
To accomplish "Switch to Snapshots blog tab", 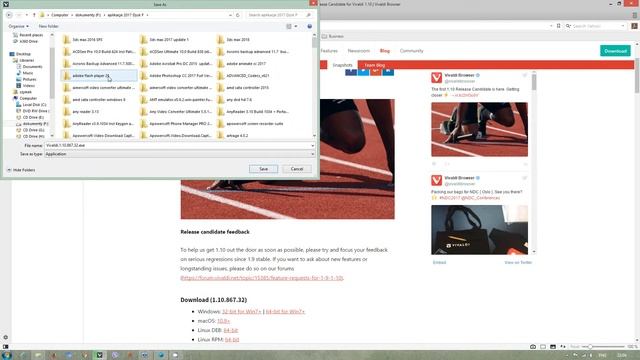I will click(342, 65).
